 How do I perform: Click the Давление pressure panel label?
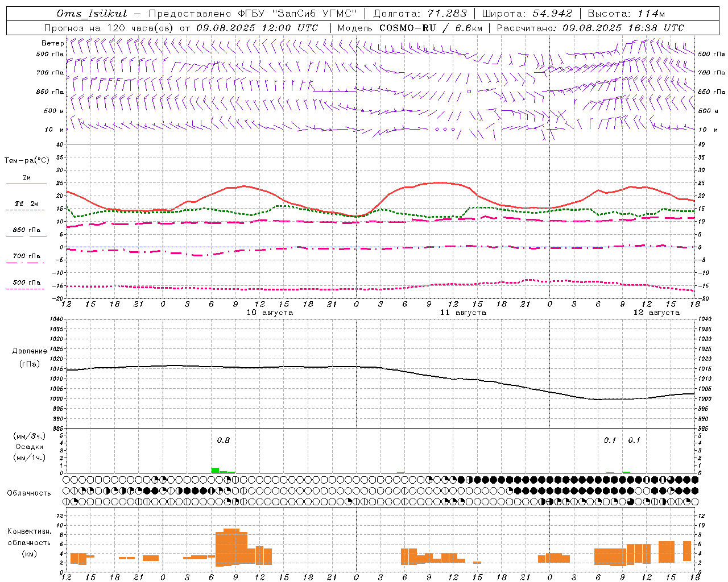(30, 351)
